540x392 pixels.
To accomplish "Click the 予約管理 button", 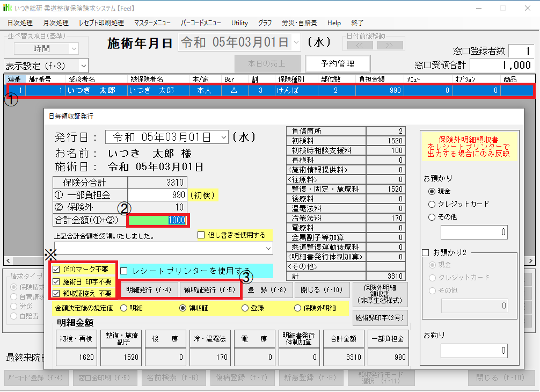I will pos(338,63).
